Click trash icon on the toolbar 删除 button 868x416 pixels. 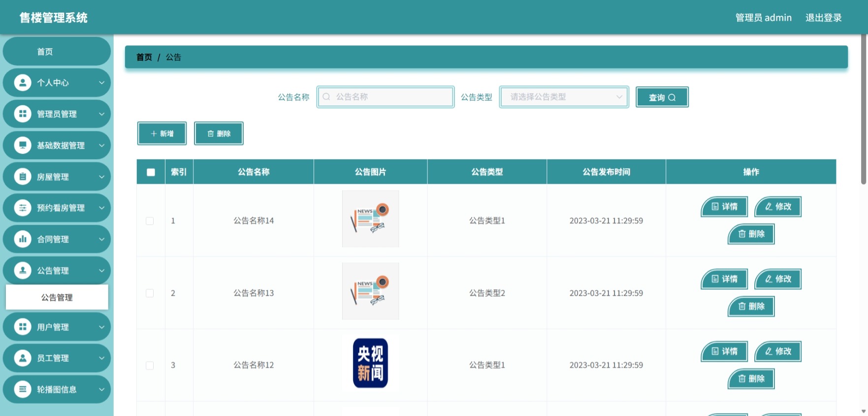point(211,134)
